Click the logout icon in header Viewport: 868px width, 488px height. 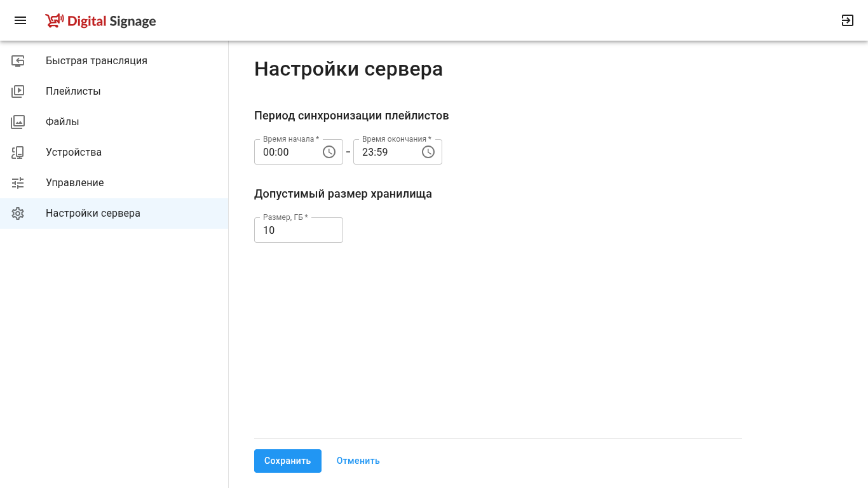847,21
